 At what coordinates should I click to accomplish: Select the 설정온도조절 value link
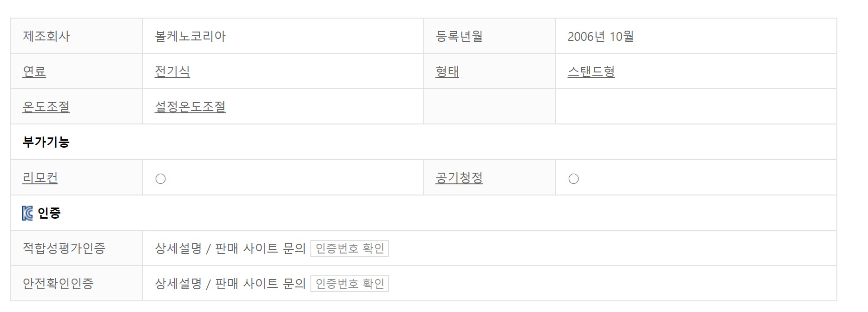tap(190, 107)
